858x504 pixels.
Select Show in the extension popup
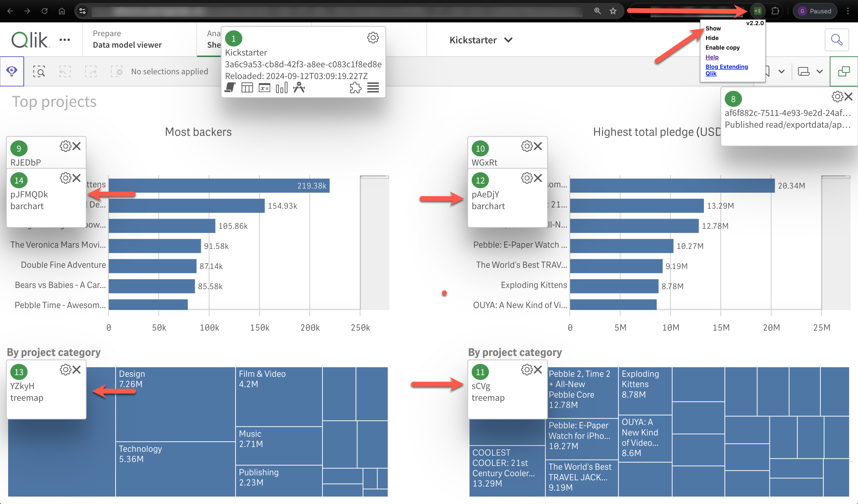pos(713,29)
